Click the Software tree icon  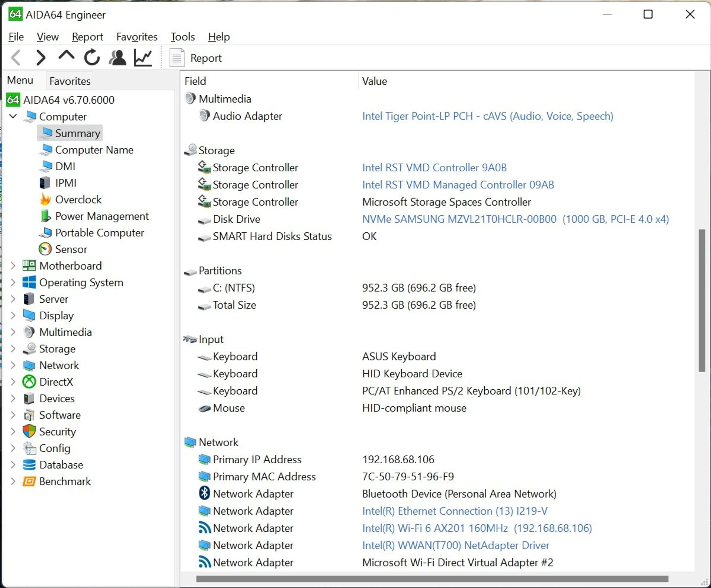tap(29, 415)
